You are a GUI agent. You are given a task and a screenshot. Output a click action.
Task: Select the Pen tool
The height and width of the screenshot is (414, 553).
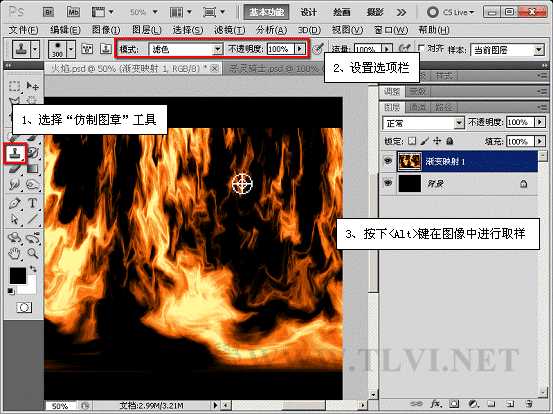[x=14, y=203]
